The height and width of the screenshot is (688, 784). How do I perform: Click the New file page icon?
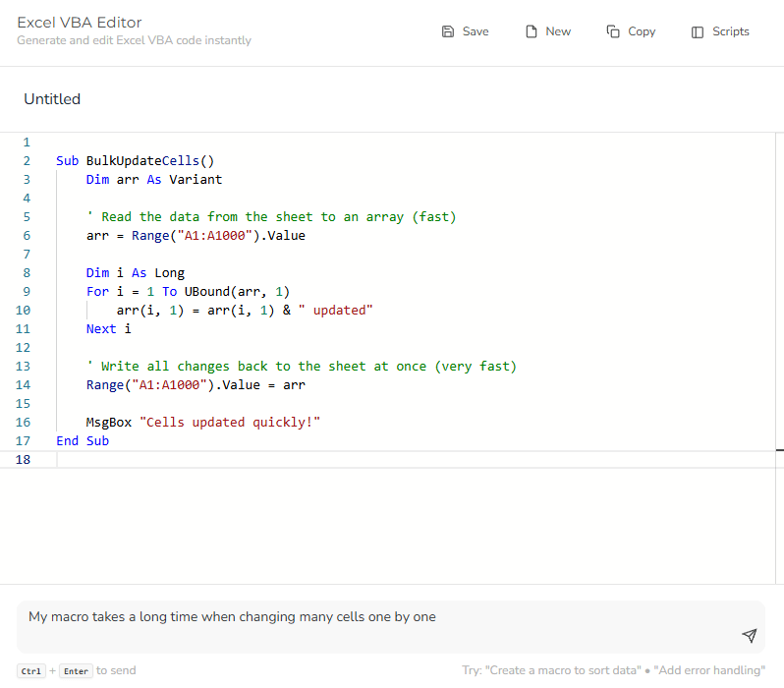coord(531,31)
